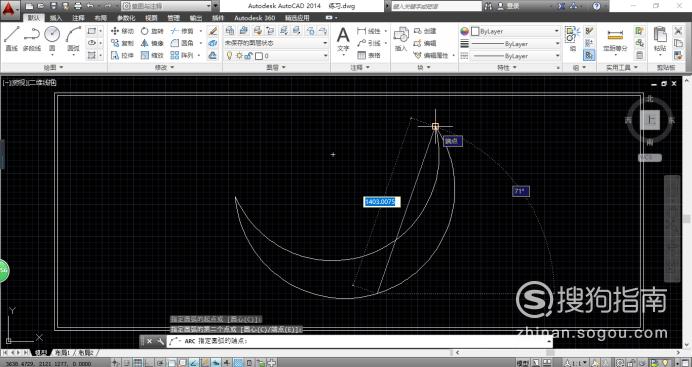Expand the Layers (图层) panel
This screenshot has height=367, width=692.
[276, 67]
